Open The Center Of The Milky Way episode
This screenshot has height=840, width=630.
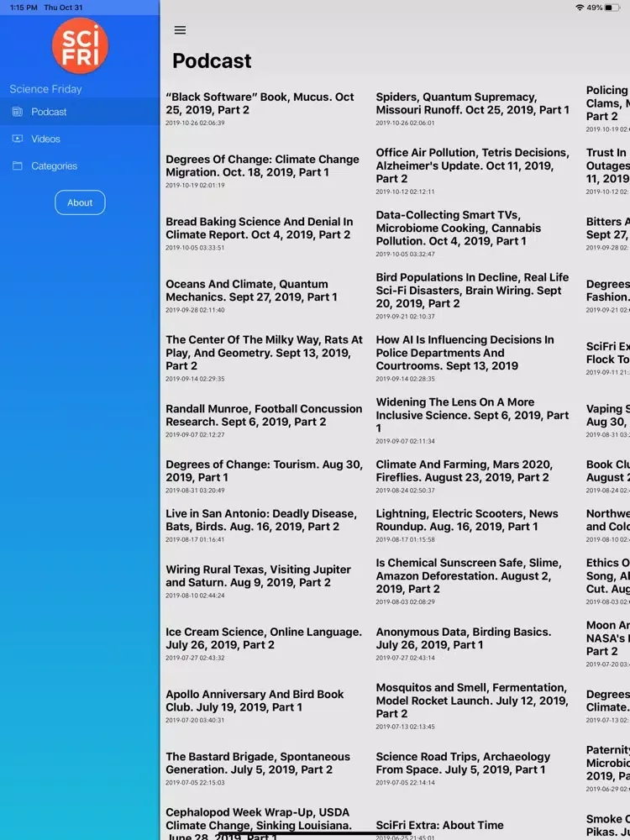[x=264, y=353]
